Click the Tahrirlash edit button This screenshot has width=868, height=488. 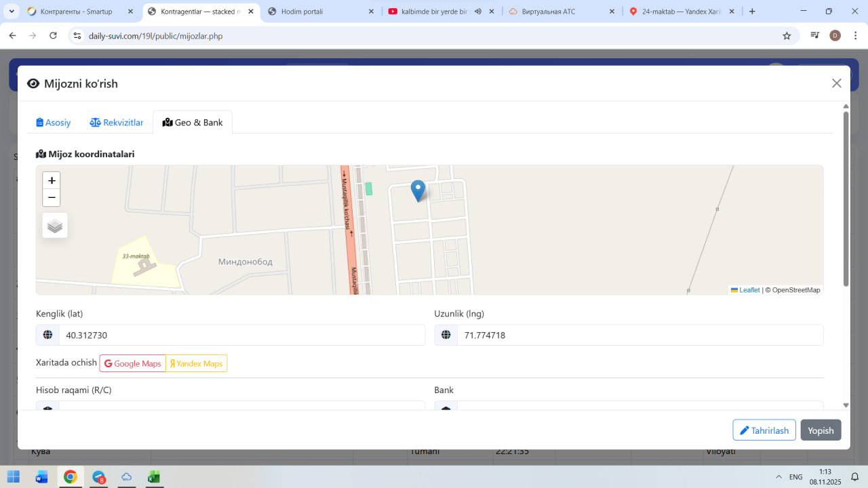click(764, 430)
